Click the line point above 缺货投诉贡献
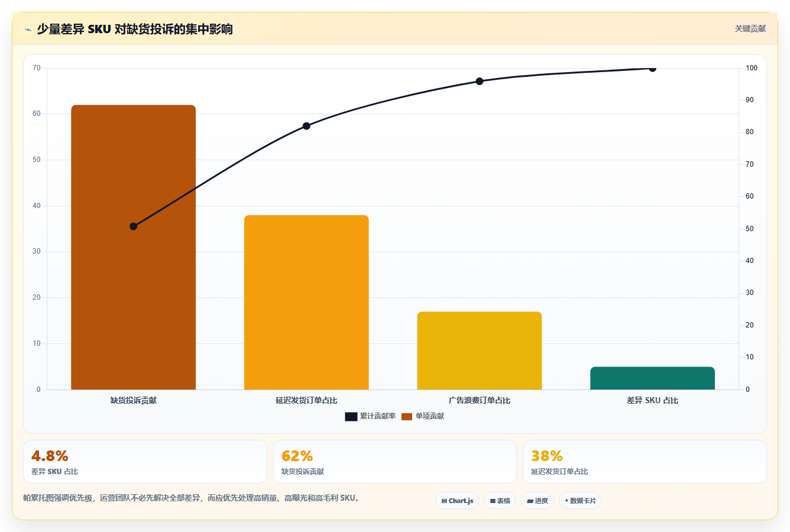Image resolution: width=790 pixels, height=532 pixels. [134, 226]
